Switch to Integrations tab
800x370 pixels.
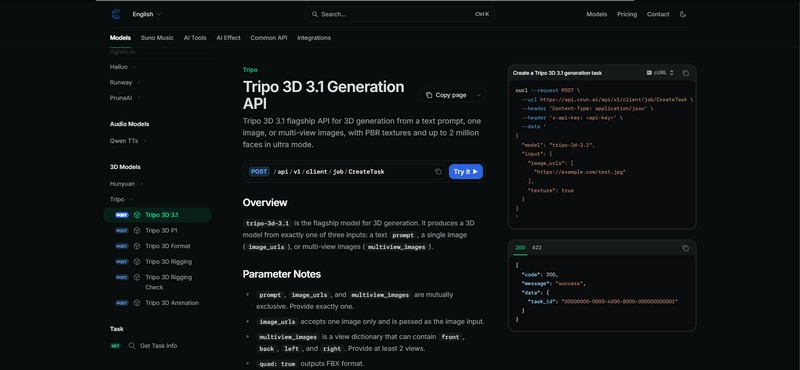[x=314, y=38]
